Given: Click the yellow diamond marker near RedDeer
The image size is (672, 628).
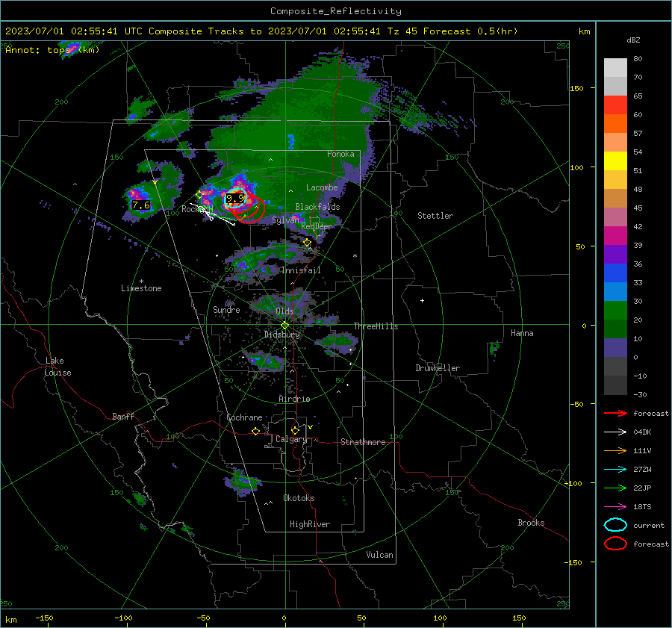Looking at the screenshot, I should [308, 243].
